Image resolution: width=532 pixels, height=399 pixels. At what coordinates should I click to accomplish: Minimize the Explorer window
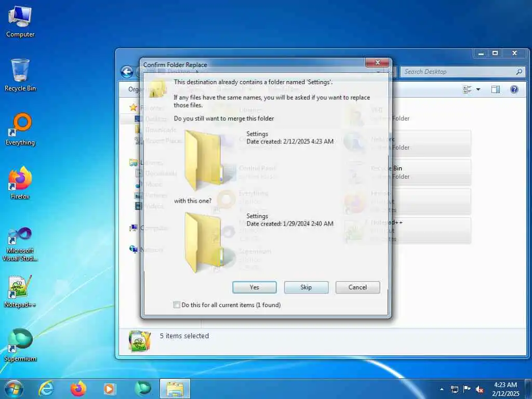[x=481, y=54]
